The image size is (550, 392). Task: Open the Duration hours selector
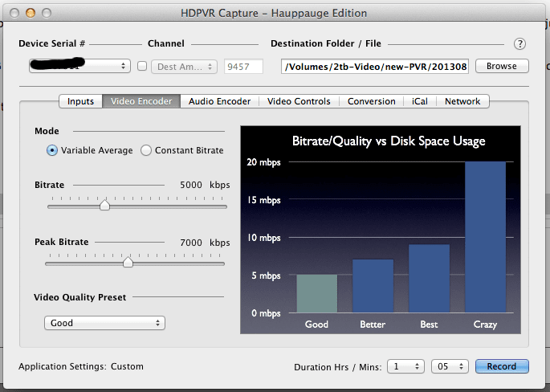coord(405,366)
